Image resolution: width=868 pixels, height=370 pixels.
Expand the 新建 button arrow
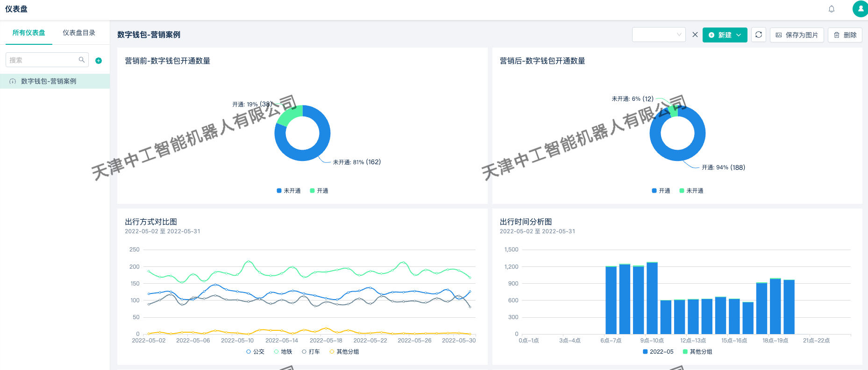739,35
